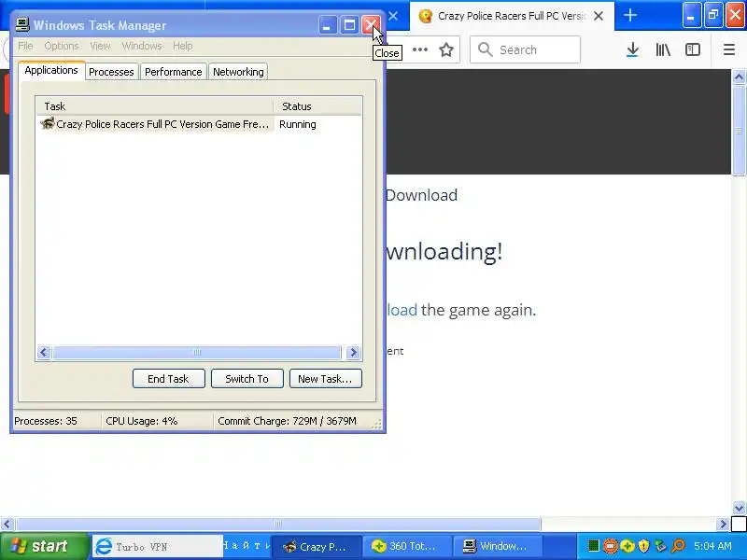This screenshot has width=747, height=560.
Task: Click the CPU Usage: 4% status text
Action: coord(142,421)
